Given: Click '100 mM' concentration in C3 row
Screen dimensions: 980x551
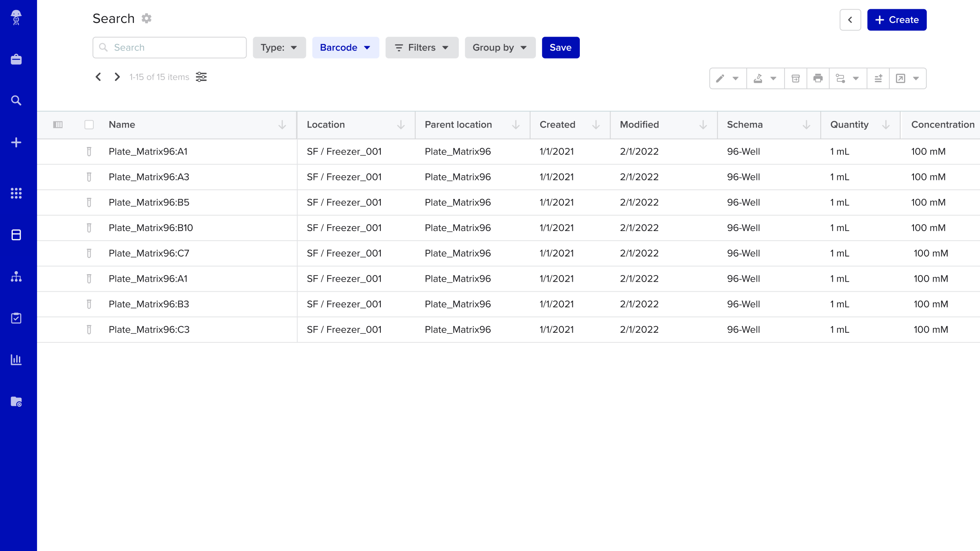Looking at the screenshot, I should click(931, 330).
